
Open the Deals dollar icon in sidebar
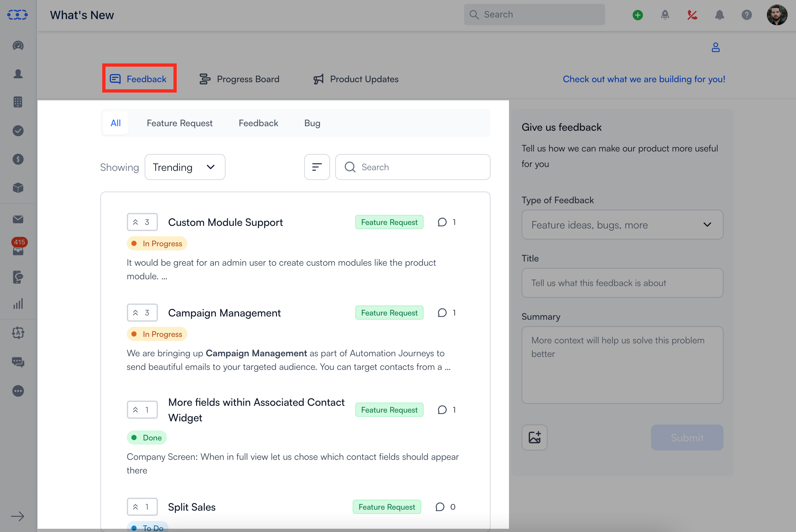[18, 159]
